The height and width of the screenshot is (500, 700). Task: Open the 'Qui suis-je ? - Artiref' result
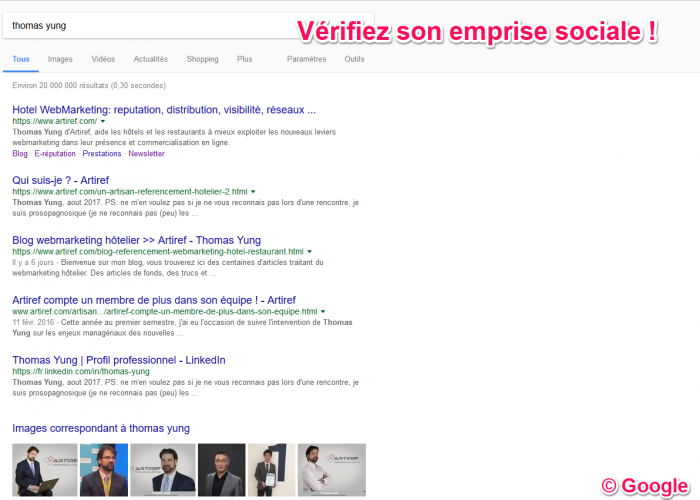[x=60, y=180]
